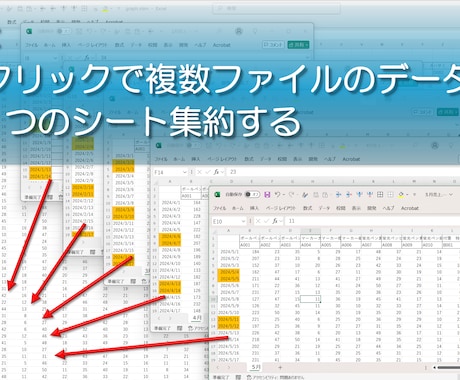Image resolution: width=460 pixels, height=380 pixels.
Task: Click green 共有 share button in back window
Action: [298, 44]
